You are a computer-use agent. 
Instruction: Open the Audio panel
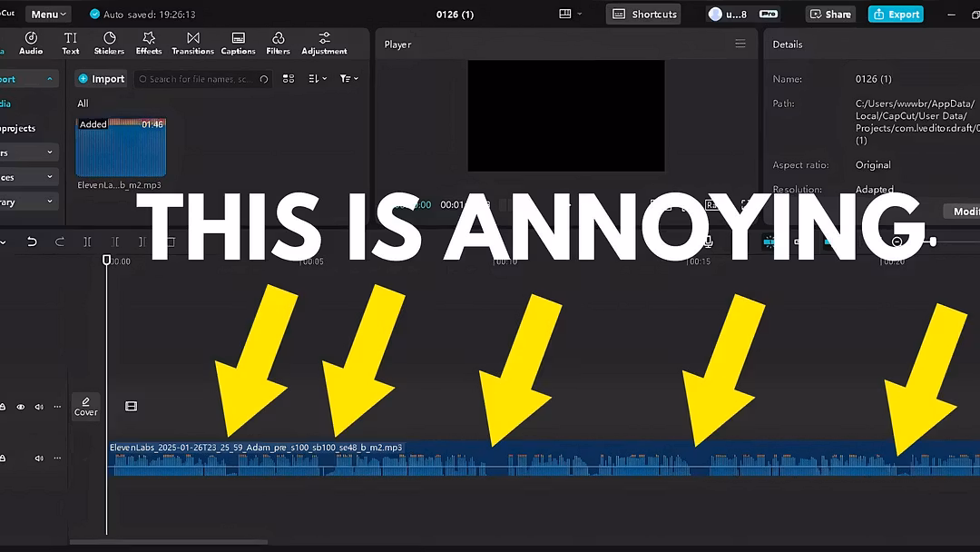coord(31,43)
